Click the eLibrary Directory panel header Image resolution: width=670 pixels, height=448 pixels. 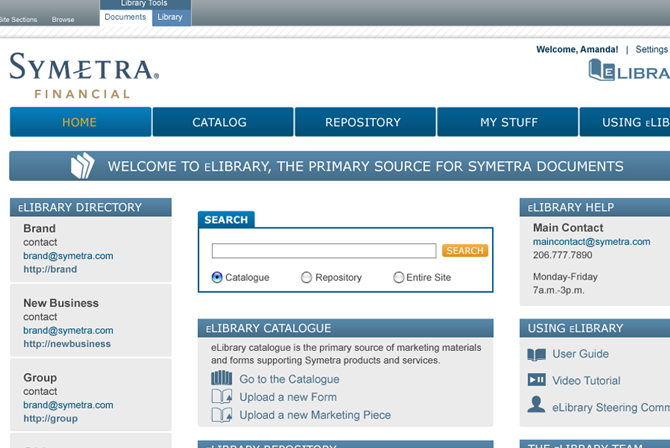[91, 207]
